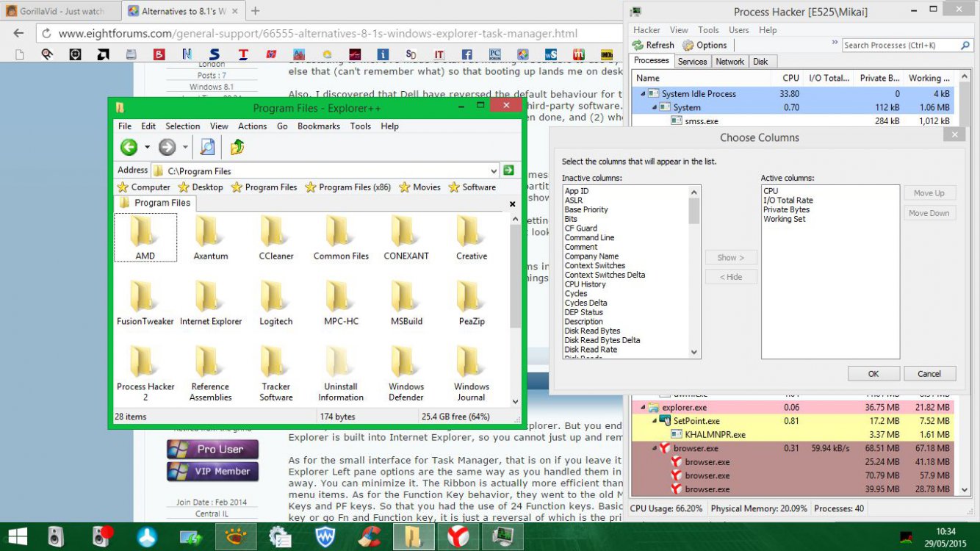Click the < Hide button
This screenshot has width=980, height=551.
coord(731,277)
